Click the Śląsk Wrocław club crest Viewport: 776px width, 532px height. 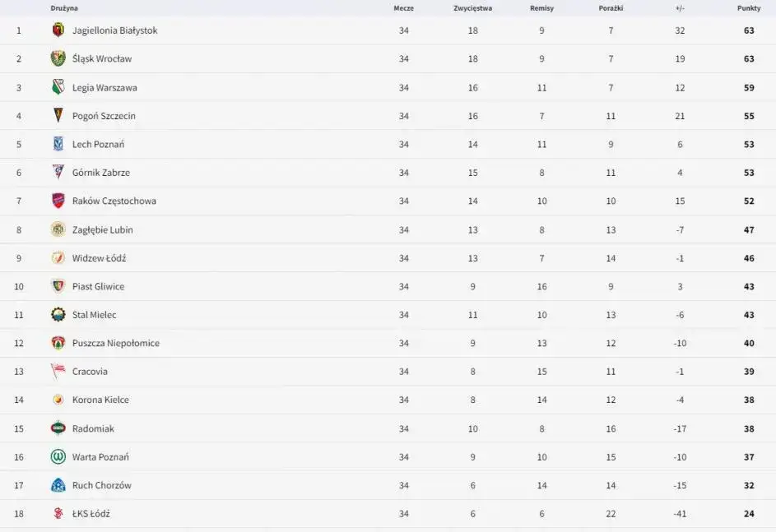pos(58,58)
